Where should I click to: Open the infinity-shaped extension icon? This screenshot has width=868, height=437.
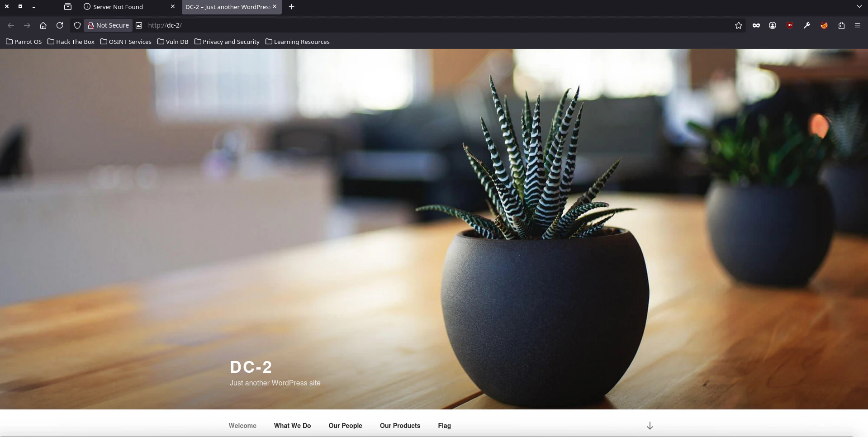coord(756,25)
